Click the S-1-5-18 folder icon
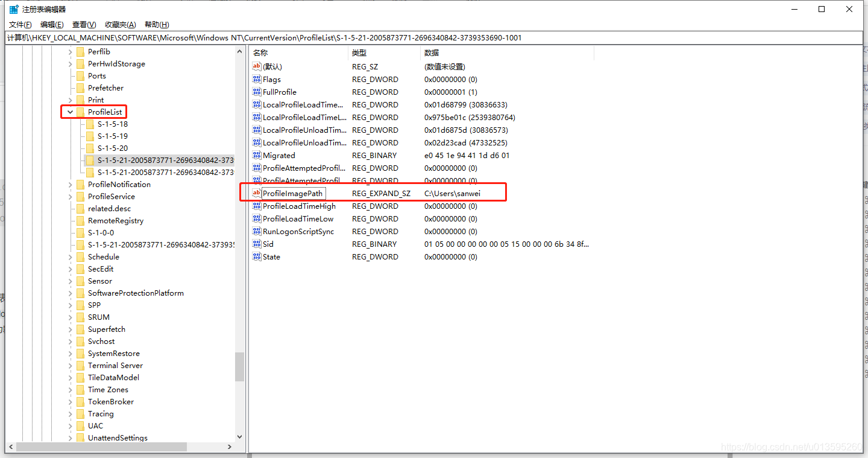Screen dimensions: 868x458 90,124
